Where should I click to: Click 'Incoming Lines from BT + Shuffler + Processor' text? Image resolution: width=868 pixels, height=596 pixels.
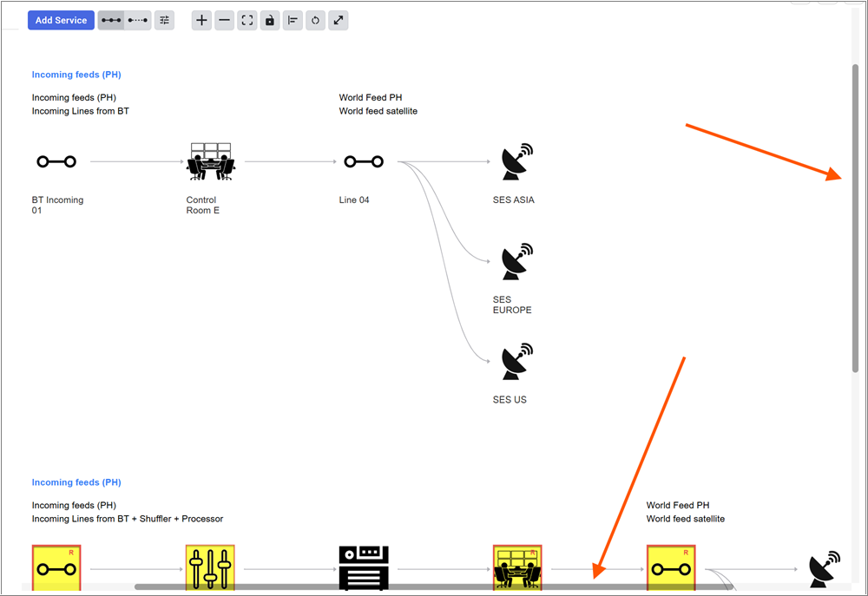(x=128, y=519)
